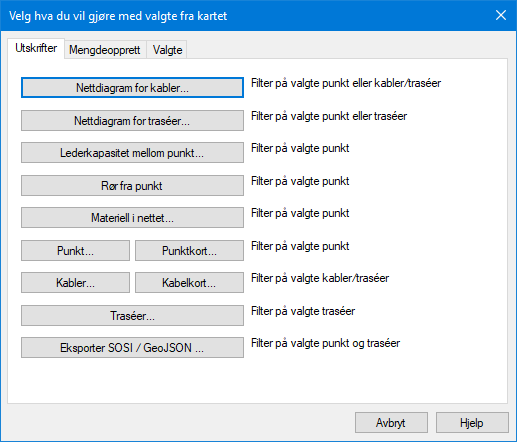Screen dimensions: 517x442
Task: Select Rør fra punkt button
Action: (x=132, y=185)
